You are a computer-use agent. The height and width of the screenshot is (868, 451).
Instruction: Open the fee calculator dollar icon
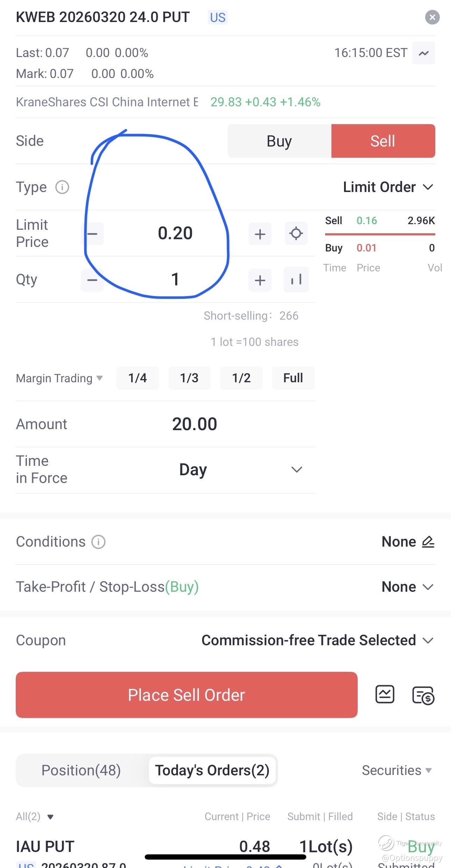tap(423, 695)
